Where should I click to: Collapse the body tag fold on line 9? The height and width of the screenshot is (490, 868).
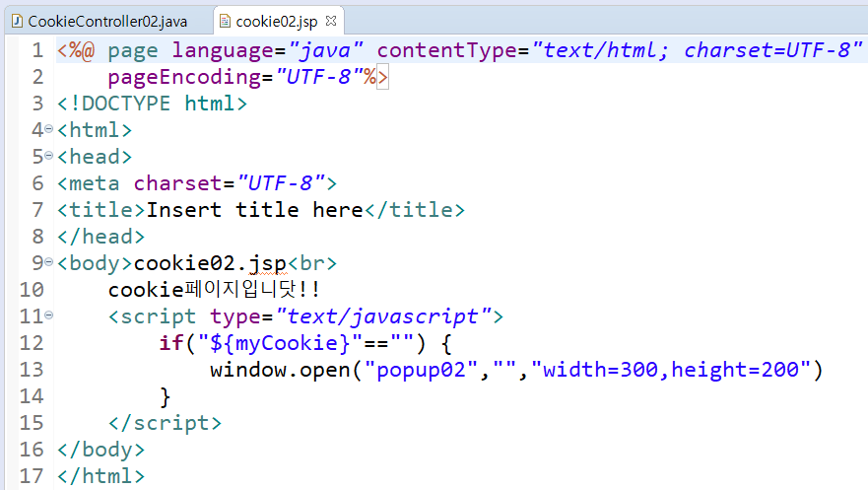48,262
